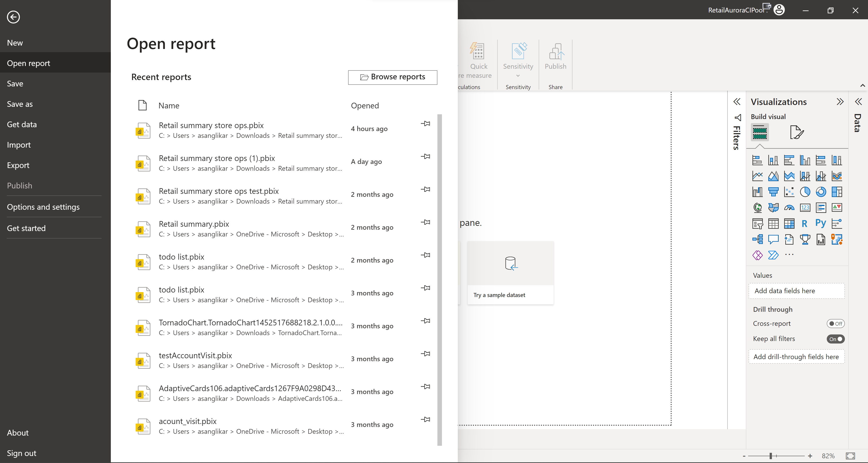Select Options and settings menu item
Viewport: 868px width, 463px height.
click(x=43, y=206)
